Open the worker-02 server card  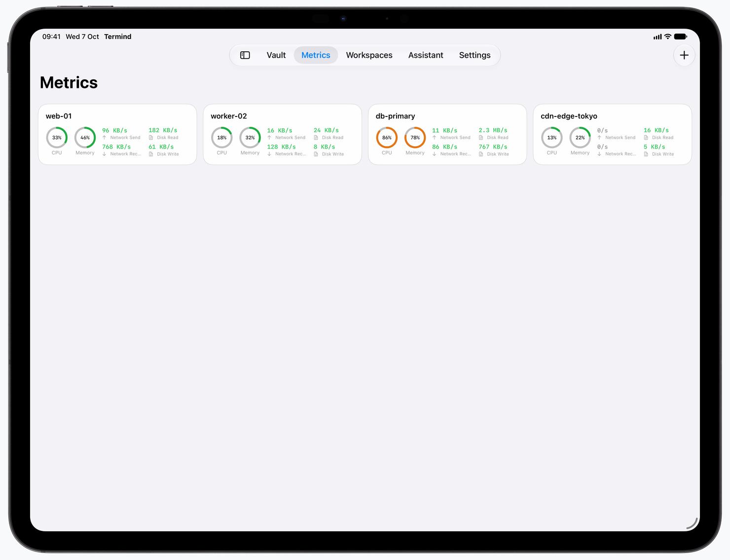(282, 134)
